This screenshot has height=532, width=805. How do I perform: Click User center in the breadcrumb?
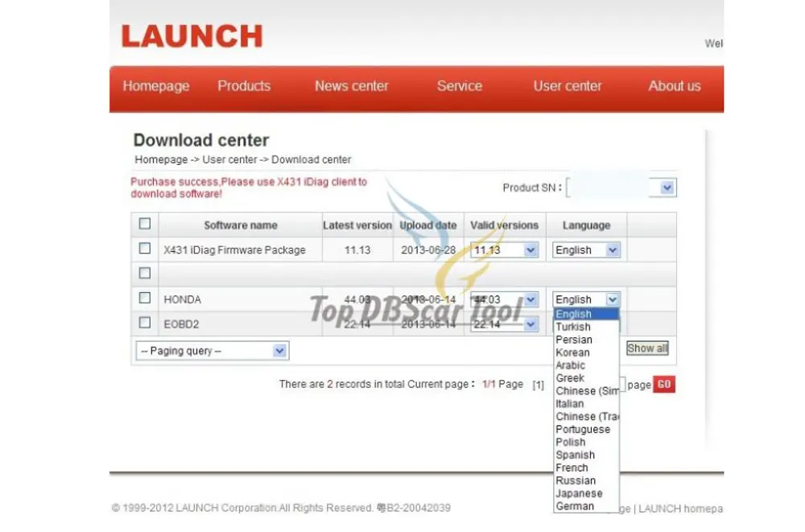point(229,159)
